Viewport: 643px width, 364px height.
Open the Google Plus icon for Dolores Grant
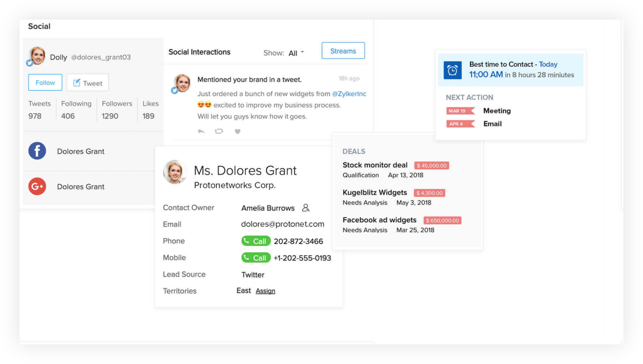coord(37,186)
